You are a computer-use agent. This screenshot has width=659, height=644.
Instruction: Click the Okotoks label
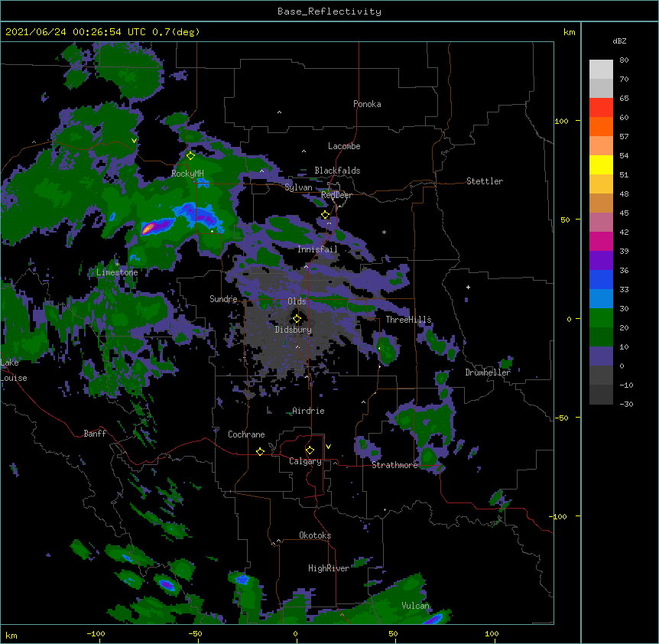click(315, 535)
